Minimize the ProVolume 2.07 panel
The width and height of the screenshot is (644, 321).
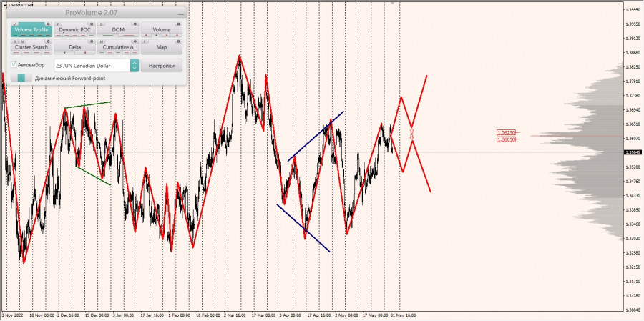click(180, 14)
